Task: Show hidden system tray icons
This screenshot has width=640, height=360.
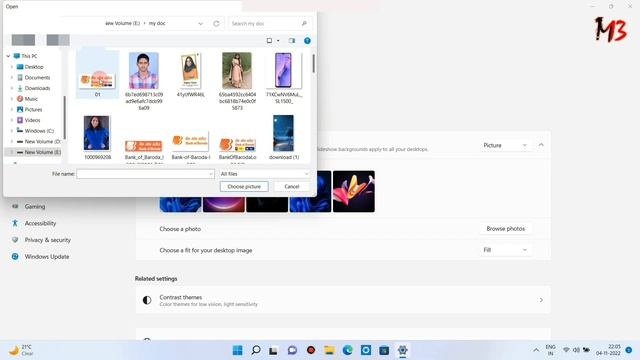Action: coord(536,350)
